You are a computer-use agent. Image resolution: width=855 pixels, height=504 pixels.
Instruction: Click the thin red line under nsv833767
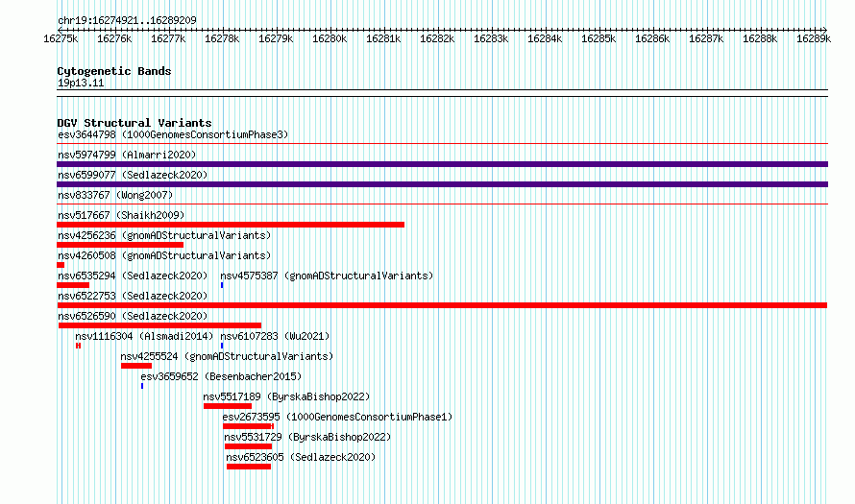442,204
